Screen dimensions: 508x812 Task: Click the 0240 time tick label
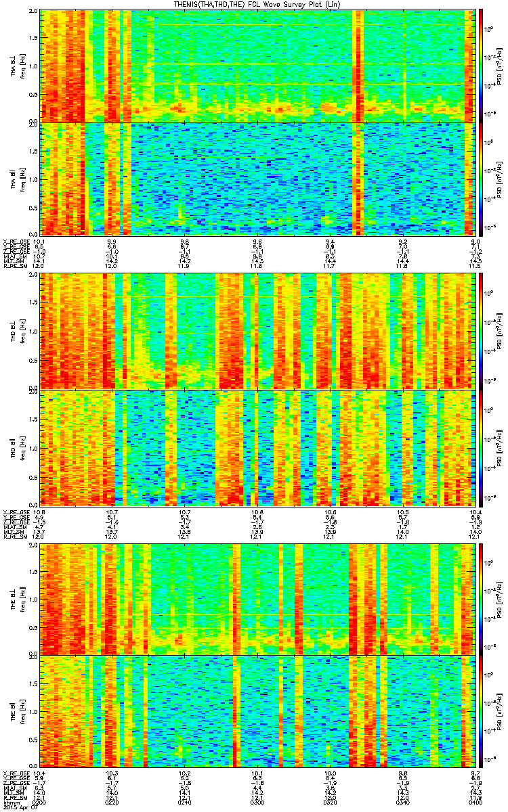(x=185, y=802)
